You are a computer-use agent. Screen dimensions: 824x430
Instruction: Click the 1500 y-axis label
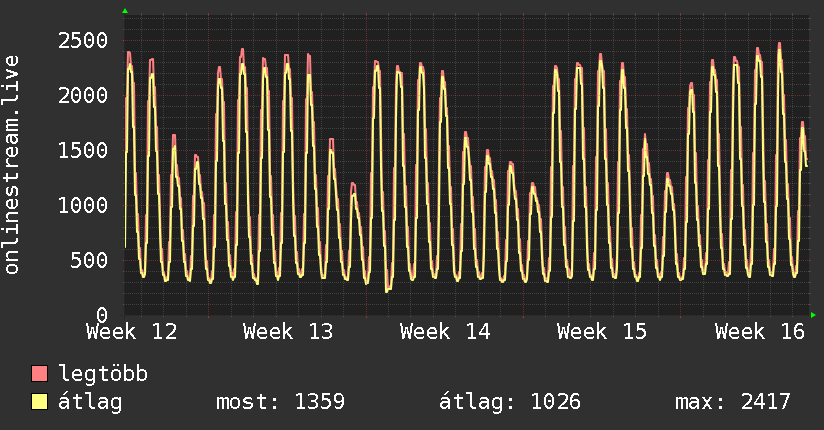83,150
